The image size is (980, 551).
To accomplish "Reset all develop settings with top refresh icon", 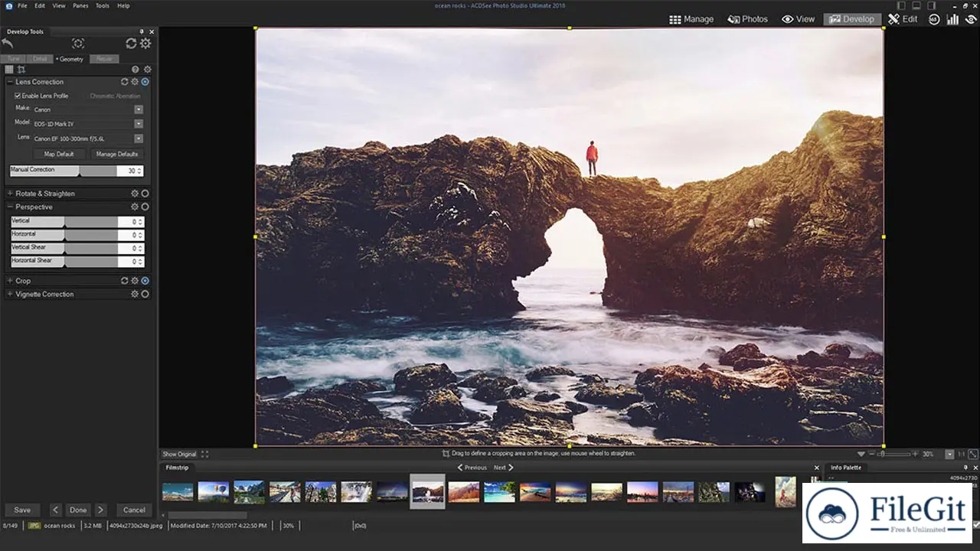I will tap(131, 44).
